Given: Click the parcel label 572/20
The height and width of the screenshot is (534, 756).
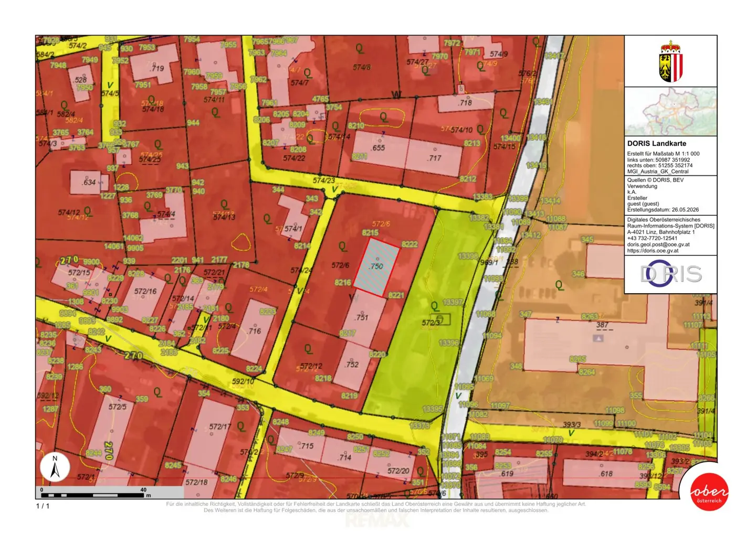Looking at the screenshot, I should point(398,471).
